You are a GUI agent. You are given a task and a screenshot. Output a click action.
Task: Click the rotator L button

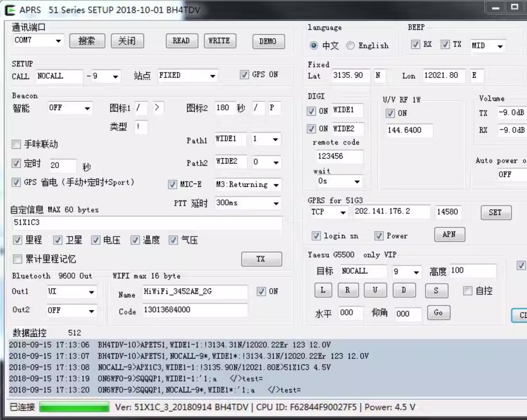coord(323,290)
